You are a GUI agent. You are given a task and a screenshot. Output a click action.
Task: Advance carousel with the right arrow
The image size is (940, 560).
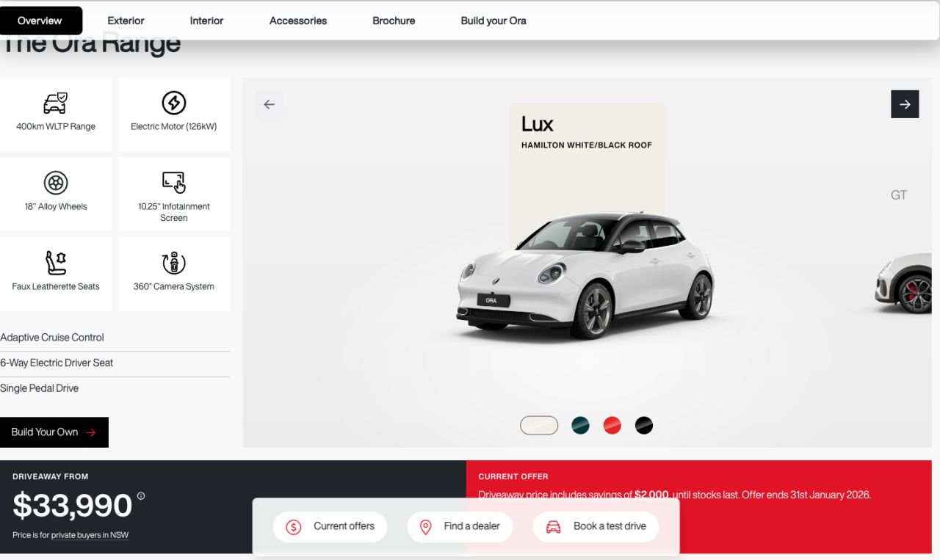point(905,103)
